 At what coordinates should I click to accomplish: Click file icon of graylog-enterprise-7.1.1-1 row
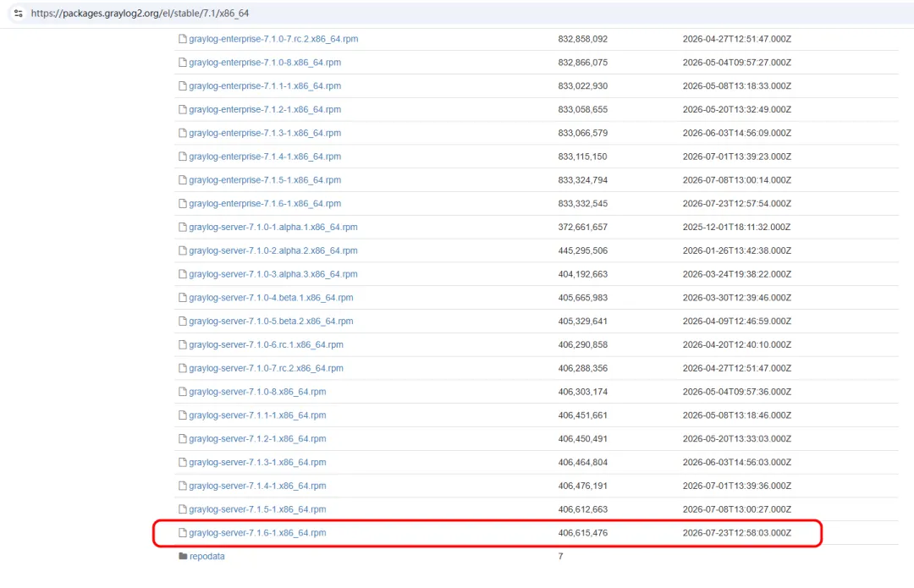coord(183,85)
